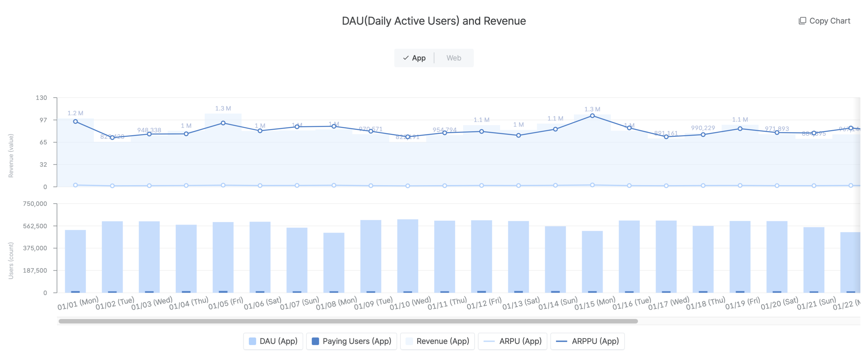868x357 pixels.
Task: Click the Revenue (App) legend swatch icon
Action: [x=409, y=341]
